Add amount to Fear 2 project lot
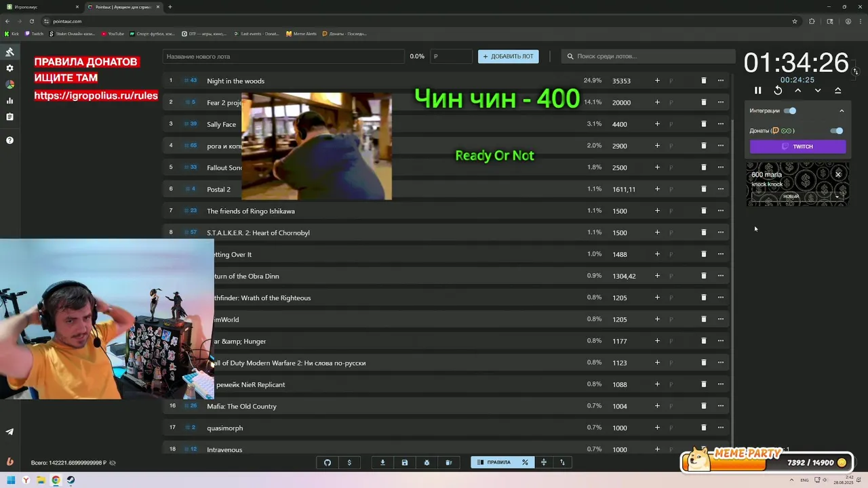Image resolution: width=868 pixels, height=488 pixels. point(657,102)
